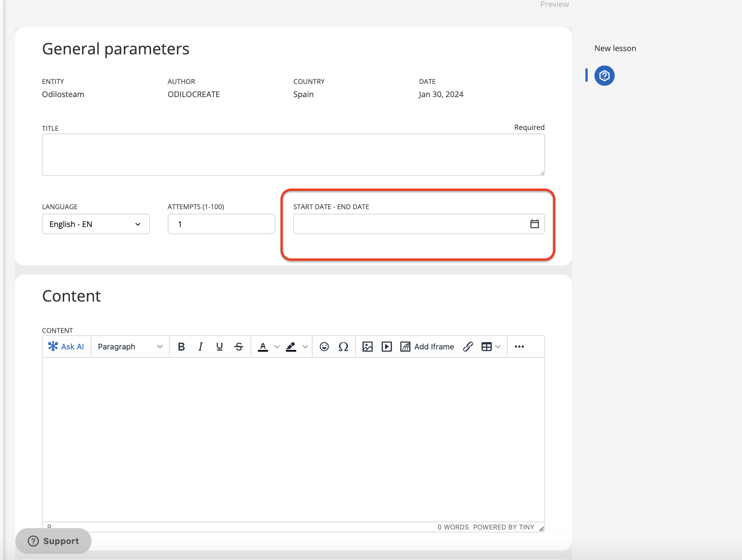Apply the highlight background color
Viewport: 742px width, 560px height.
click(291, 347)
